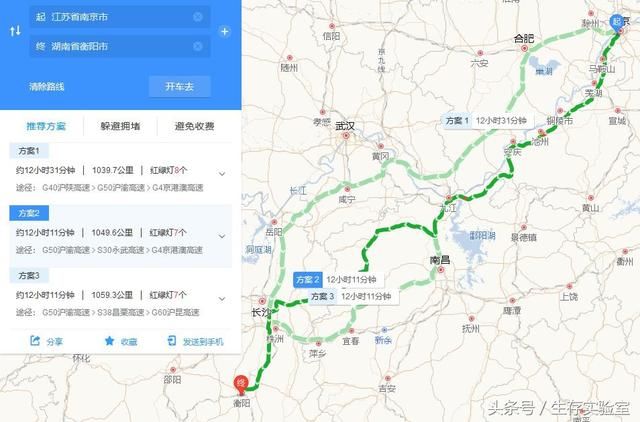Click the share icon 分享
640x422 pixels.
[x=35, y=340]
